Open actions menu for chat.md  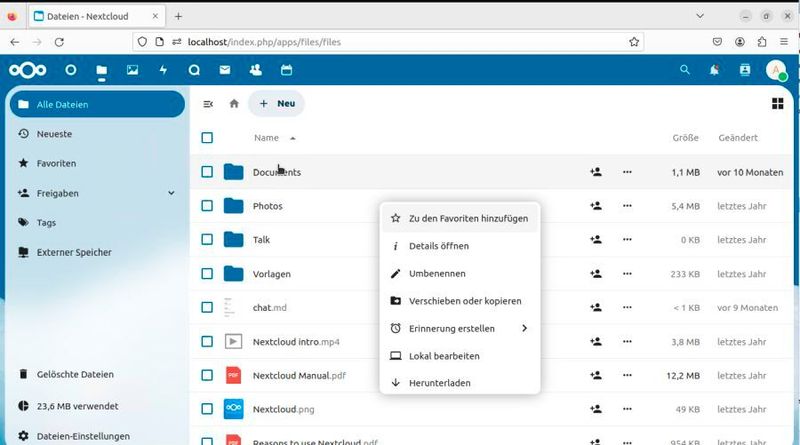627,307
